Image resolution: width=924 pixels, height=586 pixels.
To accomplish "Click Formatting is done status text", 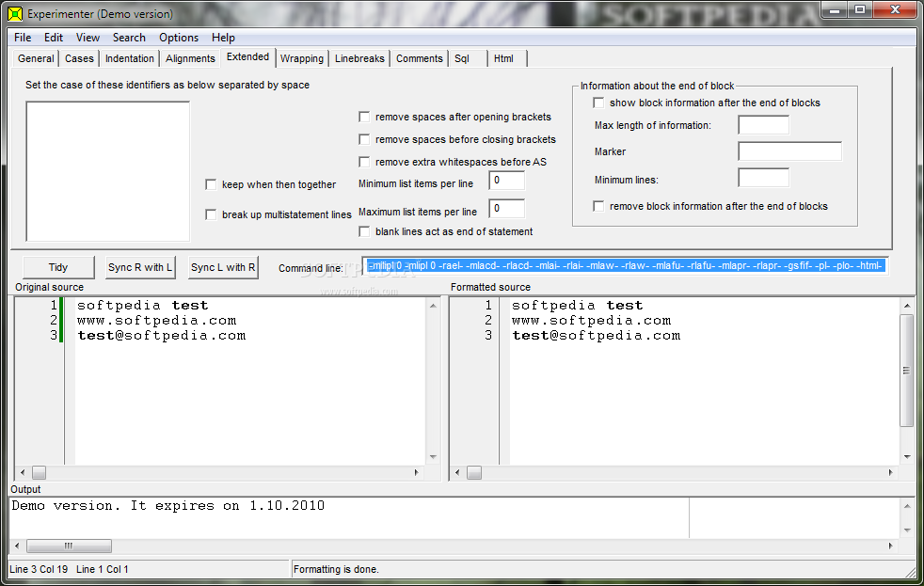I will (x=336, y=569).
